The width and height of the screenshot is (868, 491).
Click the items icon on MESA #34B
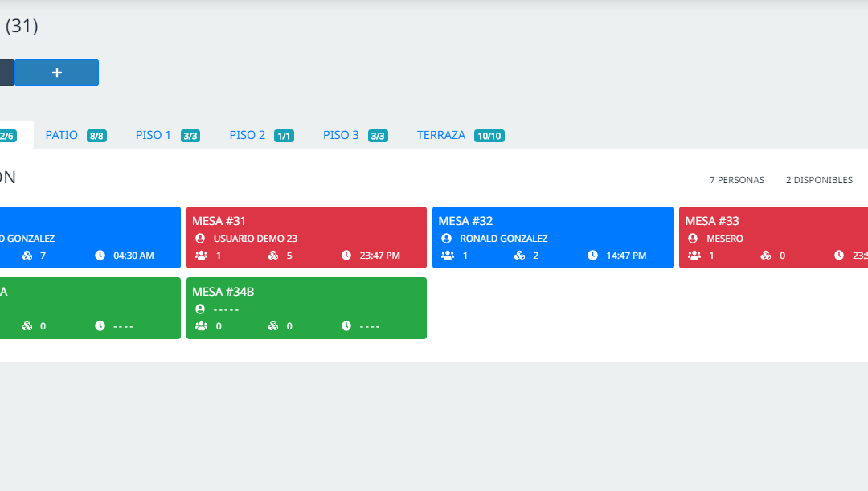coord(272,326)
